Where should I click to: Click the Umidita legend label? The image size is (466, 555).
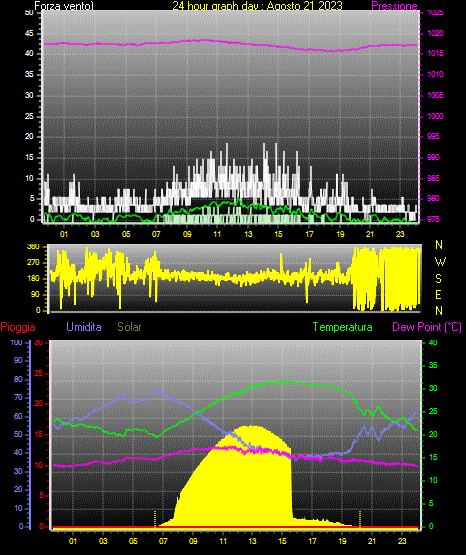pyautogui.click(x=84, y=327)
